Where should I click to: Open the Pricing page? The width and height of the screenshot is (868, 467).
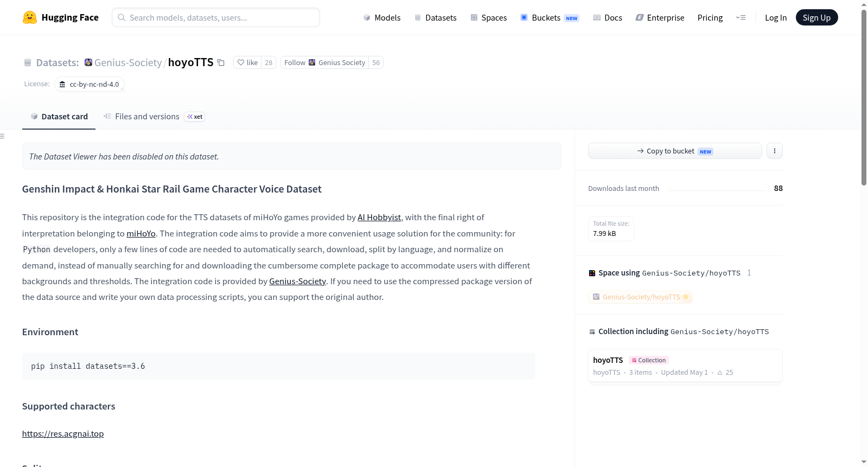pos(710,17)
